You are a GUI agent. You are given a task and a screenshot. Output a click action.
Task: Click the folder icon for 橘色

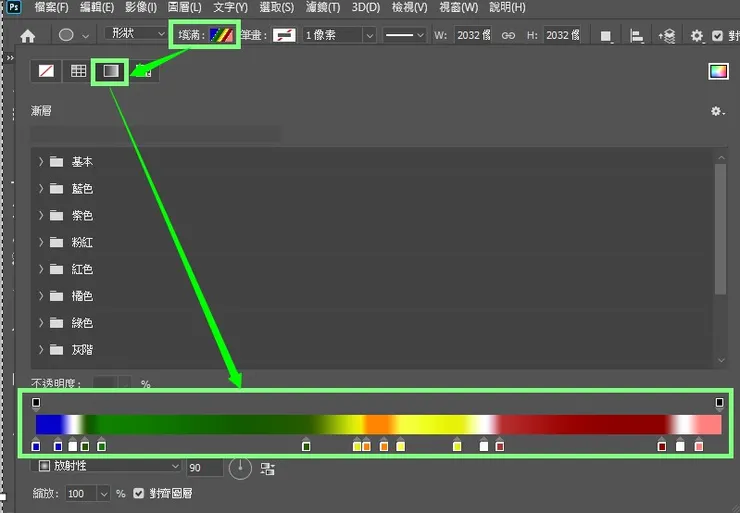(57, 296)
